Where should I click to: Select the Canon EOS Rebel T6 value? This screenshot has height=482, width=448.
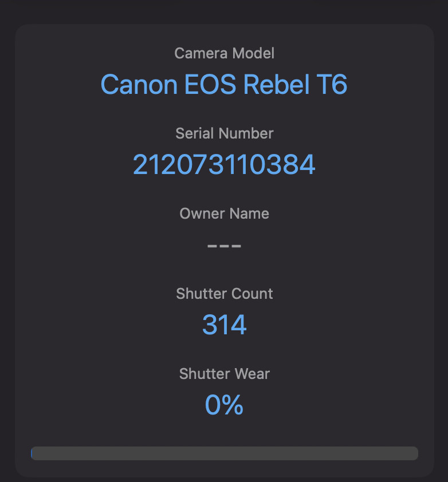coord(224,85)
